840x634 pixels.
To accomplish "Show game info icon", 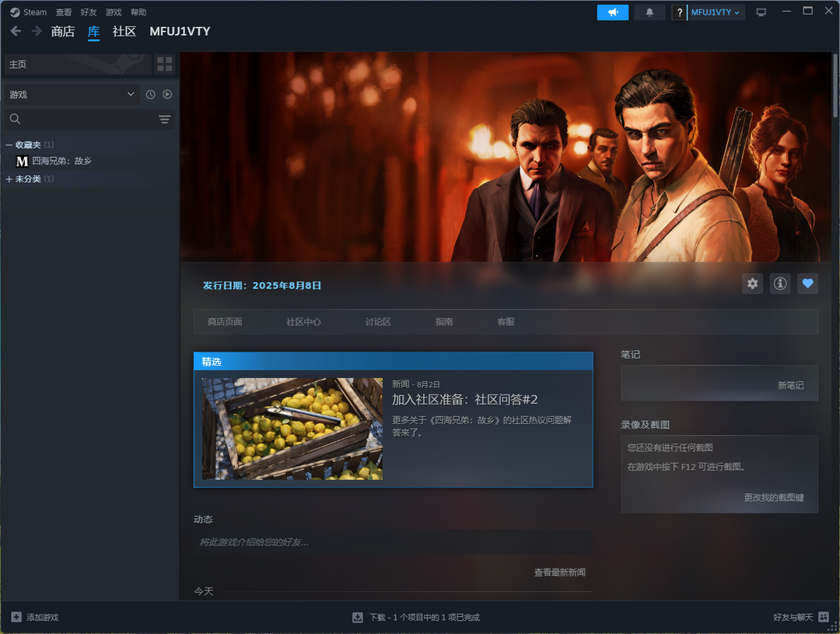I will (x=780, y=283).
